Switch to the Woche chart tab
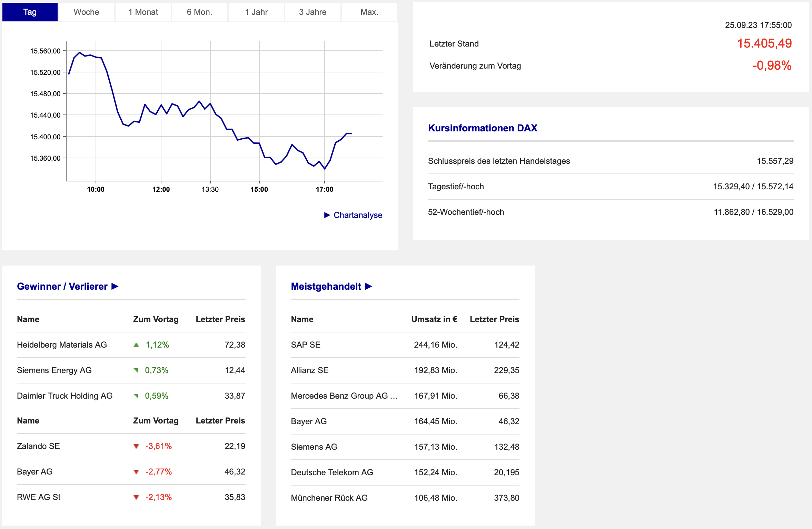Image resolution: width=812 pixels, height=529 pixels. click(x=86, y=12)
